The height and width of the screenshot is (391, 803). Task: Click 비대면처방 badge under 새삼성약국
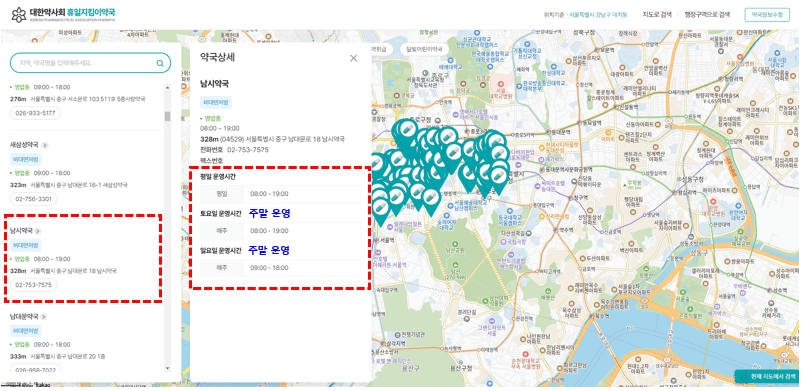pos(25,159)
